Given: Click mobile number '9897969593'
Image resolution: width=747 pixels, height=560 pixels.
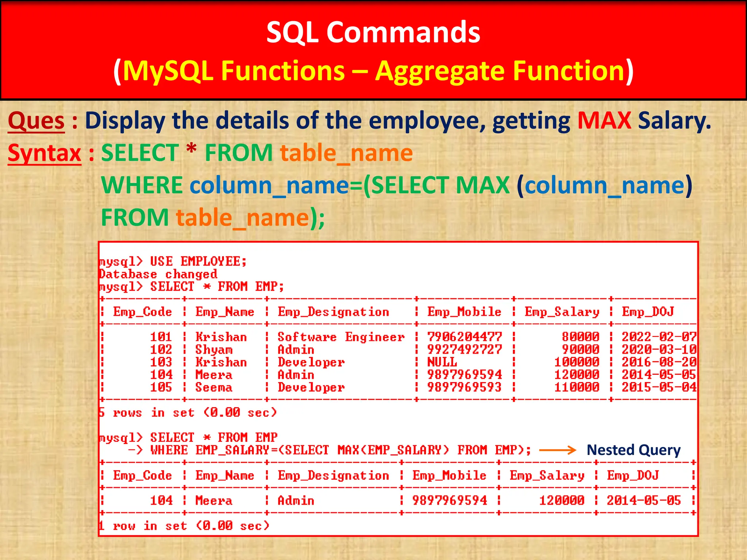Looking at the screenshot, I should (x=465, y=387).
